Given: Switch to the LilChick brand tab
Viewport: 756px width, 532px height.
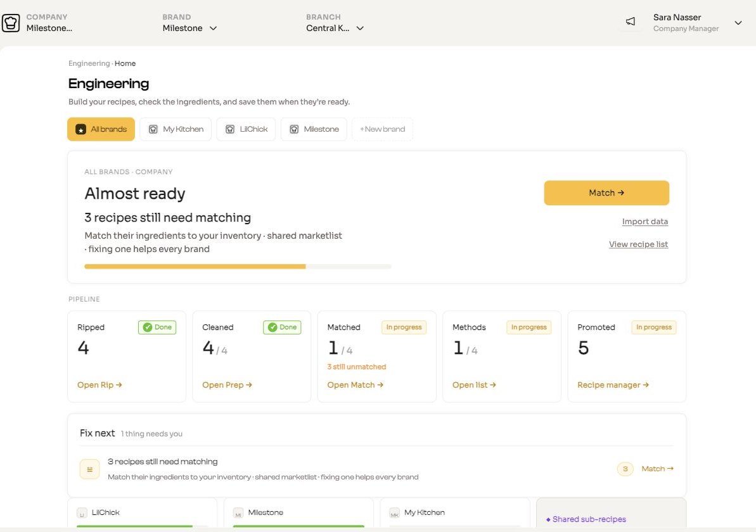Looking at the screenshot, I should coord(246,129).
